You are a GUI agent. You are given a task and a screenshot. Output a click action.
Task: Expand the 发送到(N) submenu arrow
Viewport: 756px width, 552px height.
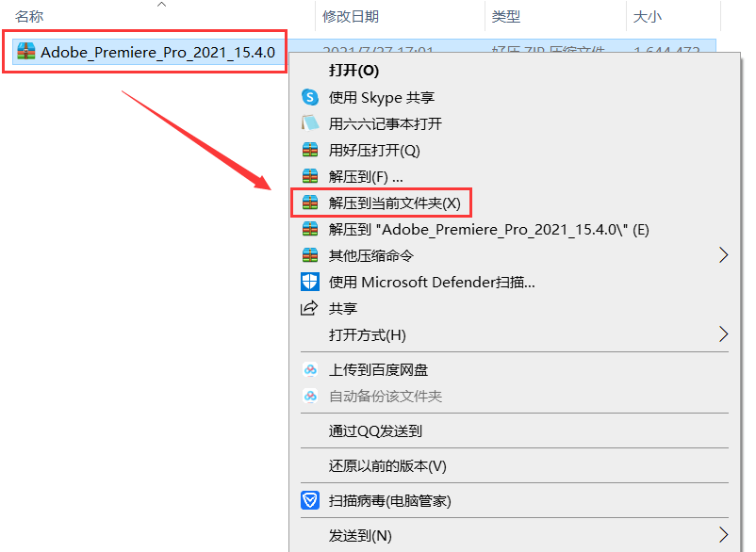(x=723, y=535)
